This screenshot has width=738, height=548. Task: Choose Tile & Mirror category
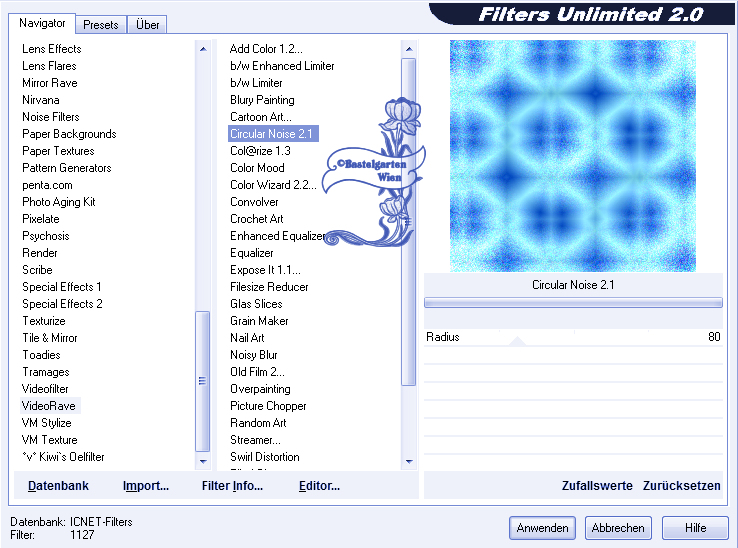pos(50,338)
